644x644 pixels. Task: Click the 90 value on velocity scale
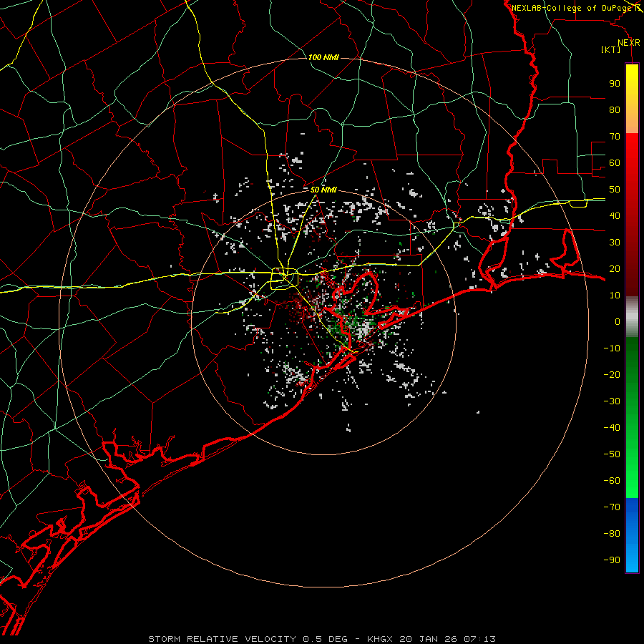click(x=615, y=84)
